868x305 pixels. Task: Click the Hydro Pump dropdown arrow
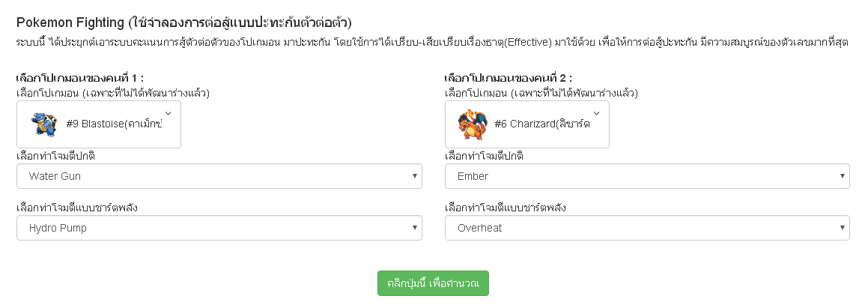coord(414,228)
